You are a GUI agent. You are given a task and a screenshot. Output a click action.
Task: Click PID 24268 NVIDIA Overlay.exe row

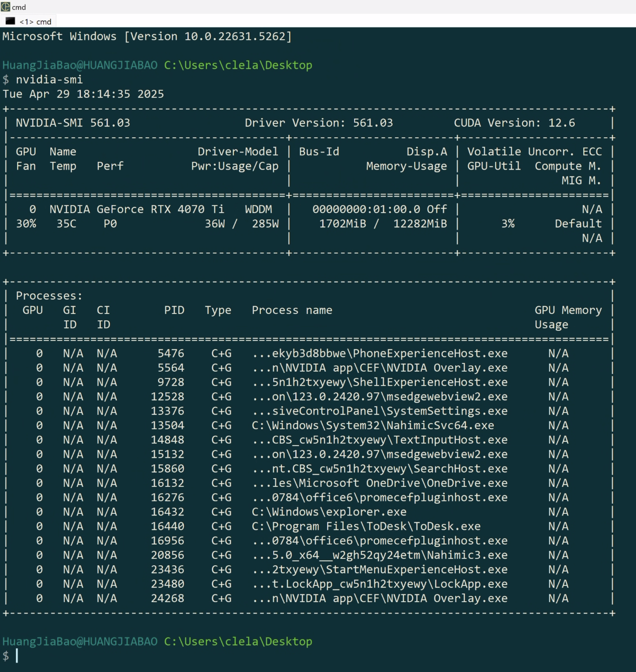(x=309, y=598)
